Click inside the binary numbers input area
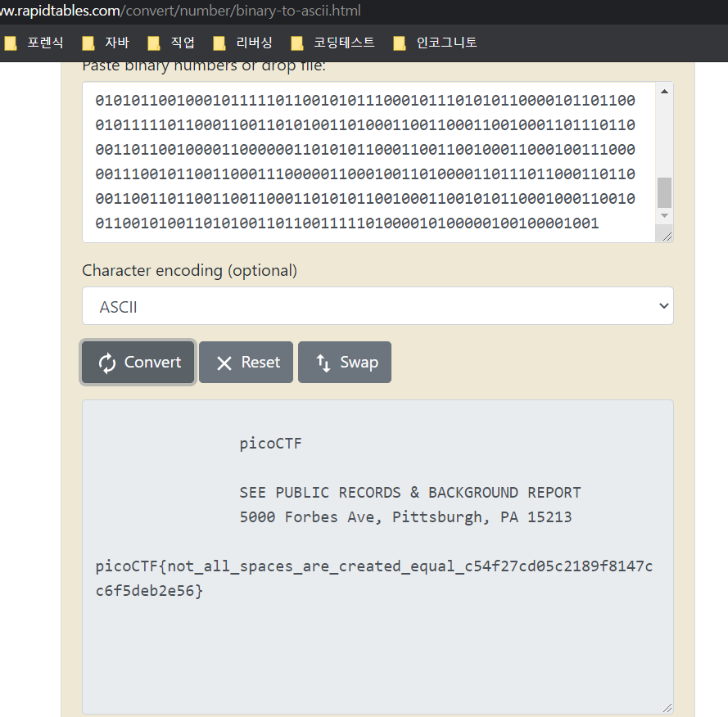Viewport: 728px width, 717px height. click(x=369, y=162)
